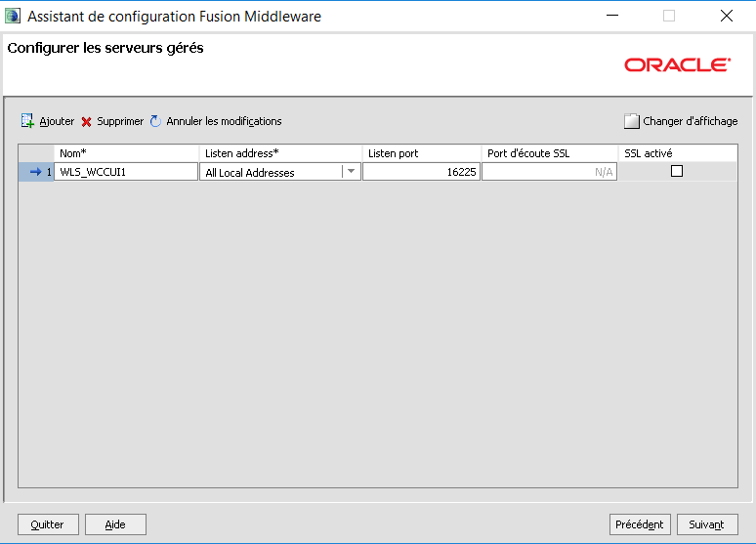Image resolution: width=756 pixels, height=544 pixels.
Task: Expand the Listen address dropdown arrow
Action: coord(351,172)
